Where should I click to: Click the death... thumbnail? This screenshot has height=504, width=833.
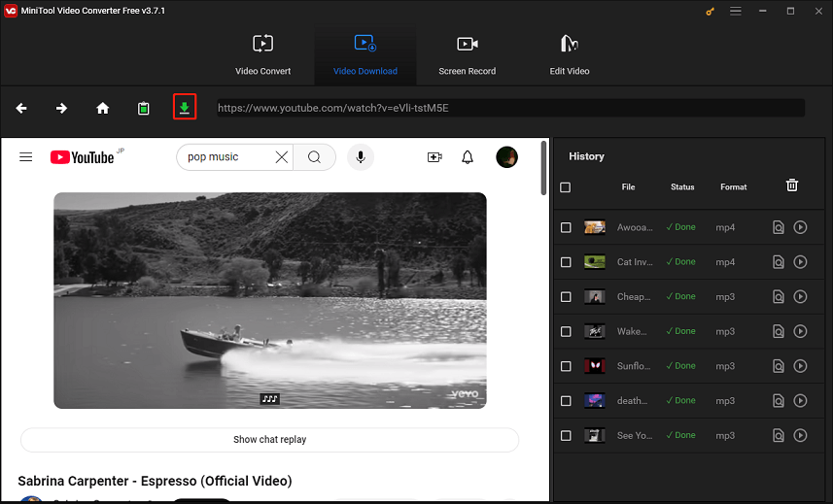coord(595,400)
